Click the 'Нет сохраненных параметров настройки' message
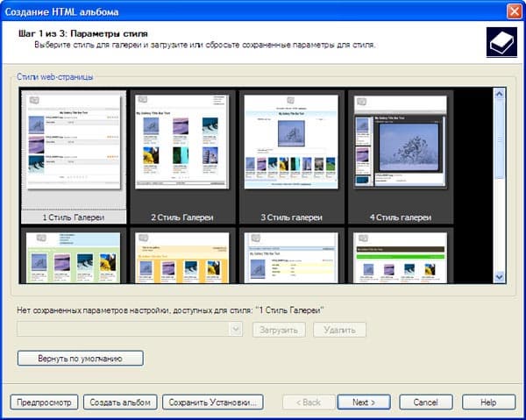 (x=170, y=310)
